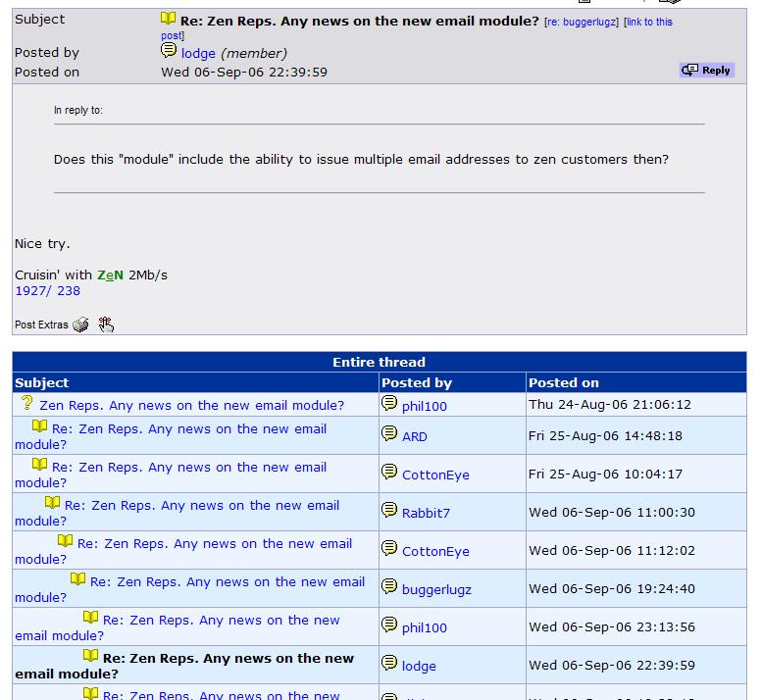Click the book icon in the 10:04:17 CottonEye row

pos(40,465)
